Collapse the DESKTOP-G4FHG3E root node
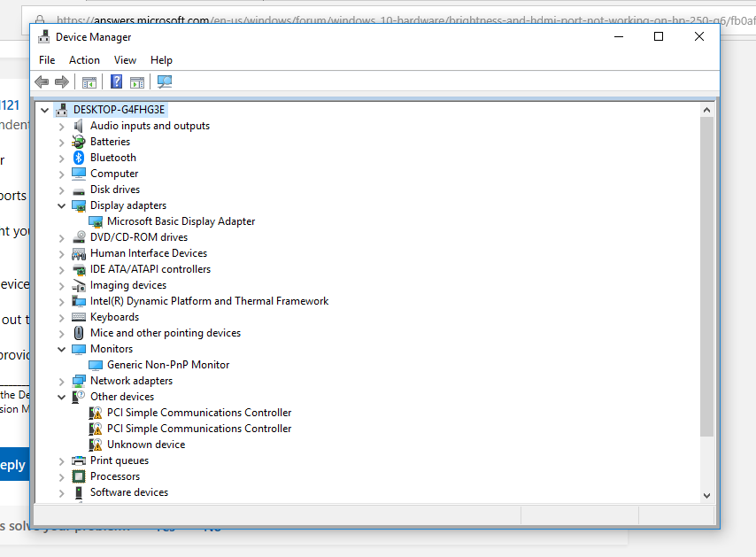This screenshot has width=756, height=557. click(45, 110)
